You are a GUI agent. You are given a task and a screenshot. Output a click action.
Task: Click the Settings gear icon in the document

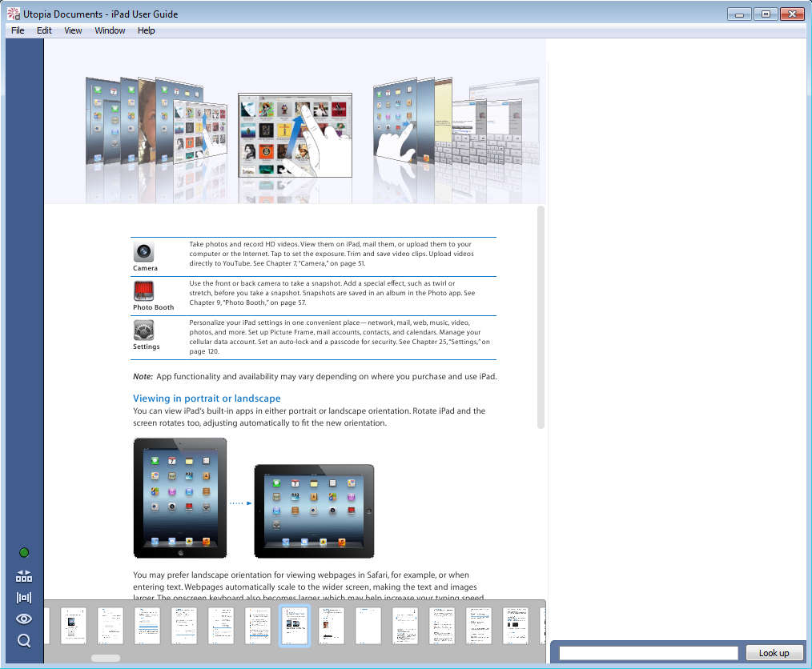click(143, 330)
